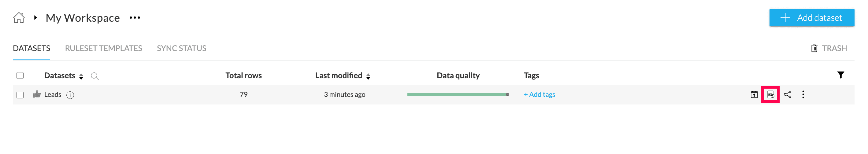Open My Workspace ellipsis menu
Image resolution: width=868 pixels, height=154 pixels.
(135, 17)
